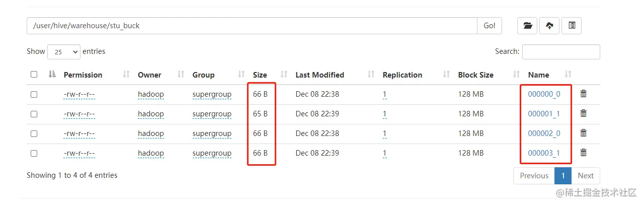Sort by the Name column arrows
Viewport: 644px width, 205px height.
(x=569, y=75)
